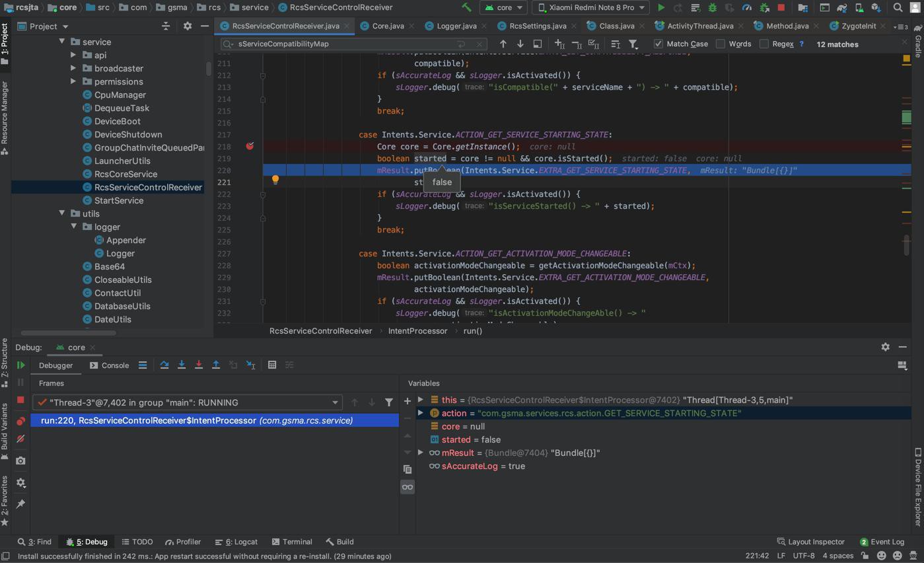The height and width of the screenshot is (563, 924).
Task: Toggle show watches in variables glasses icon
Action: [x=408, y=487]
